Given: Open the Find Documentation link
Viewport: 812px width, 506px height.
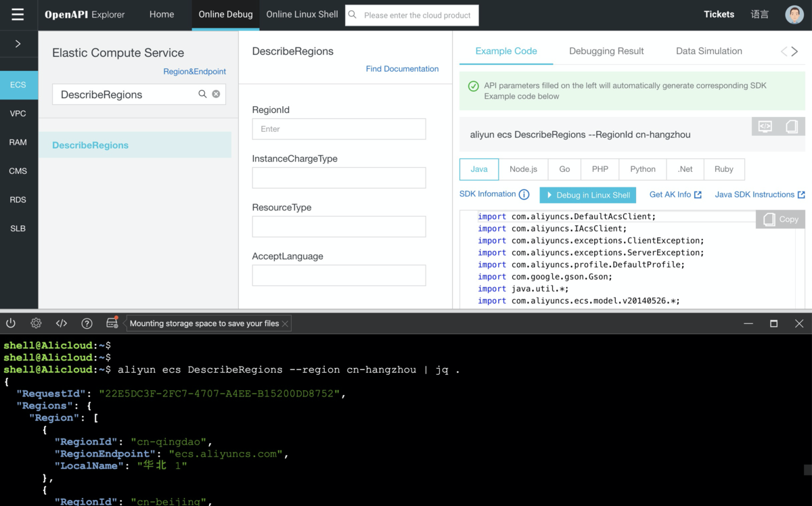Looking at the screenshot, I should tap(402, 69).
